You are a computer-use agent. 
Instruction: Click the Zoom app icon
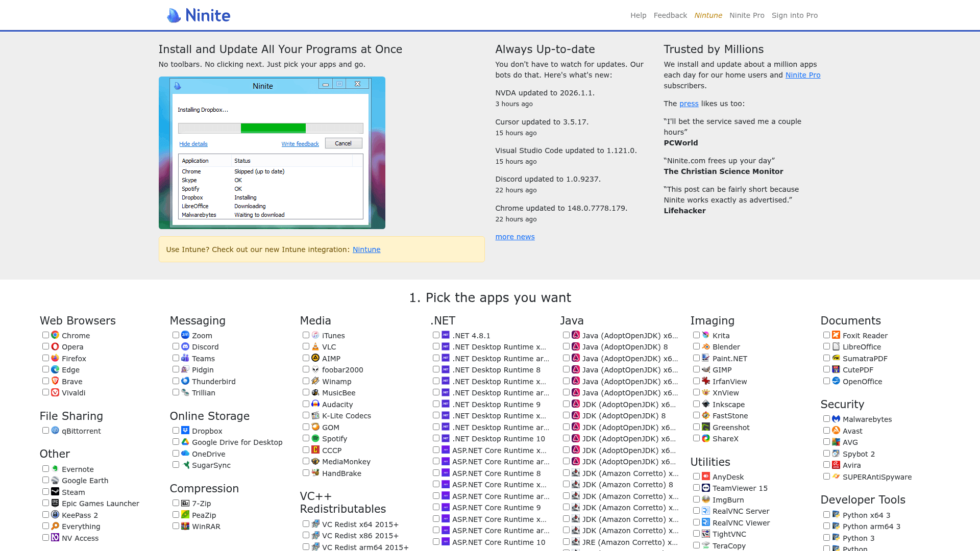[x=185, y=335]
